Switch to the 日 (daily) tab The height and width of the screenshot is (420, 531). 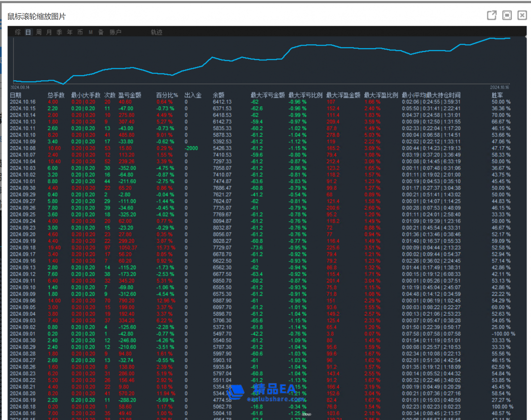[28, 32]
